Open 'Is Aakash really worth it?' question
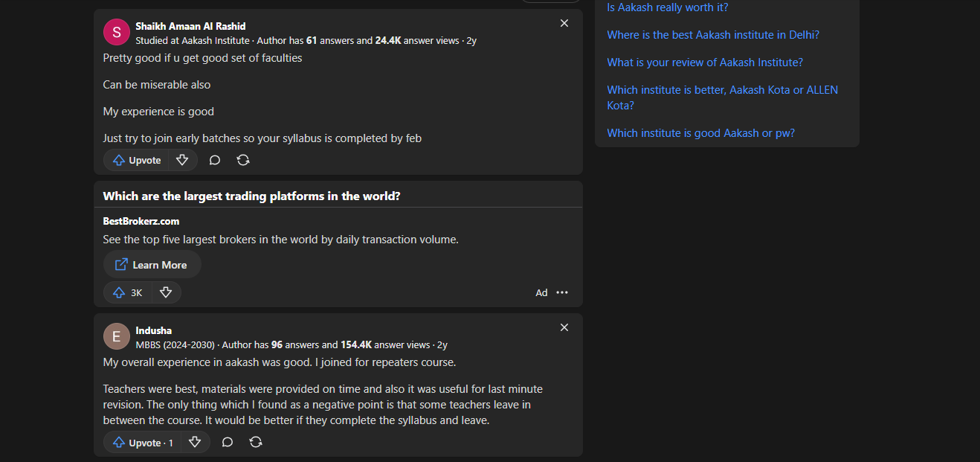The height and width of the screenshot is (462, 980). click(668, 7)
